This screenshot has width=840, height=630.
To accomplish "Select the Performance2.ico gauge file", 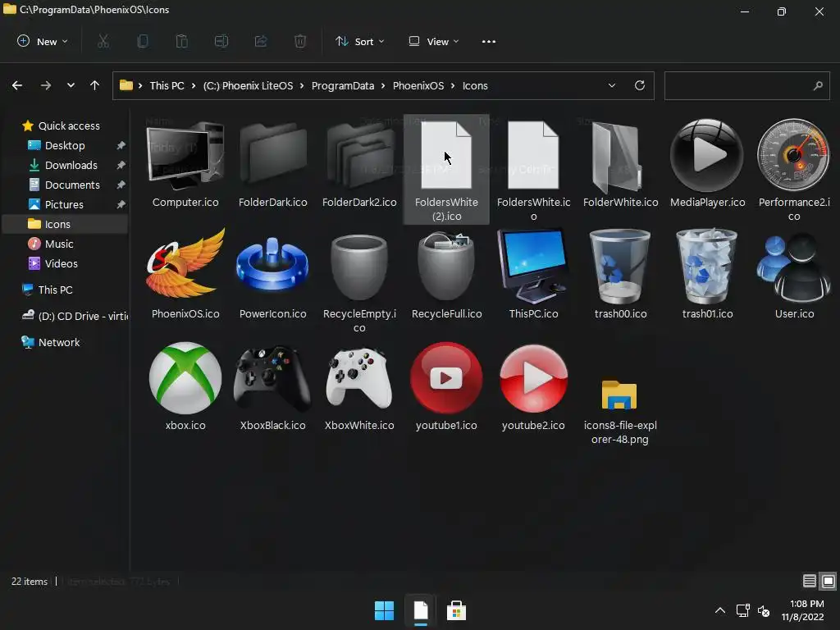I will pos(794,169).
